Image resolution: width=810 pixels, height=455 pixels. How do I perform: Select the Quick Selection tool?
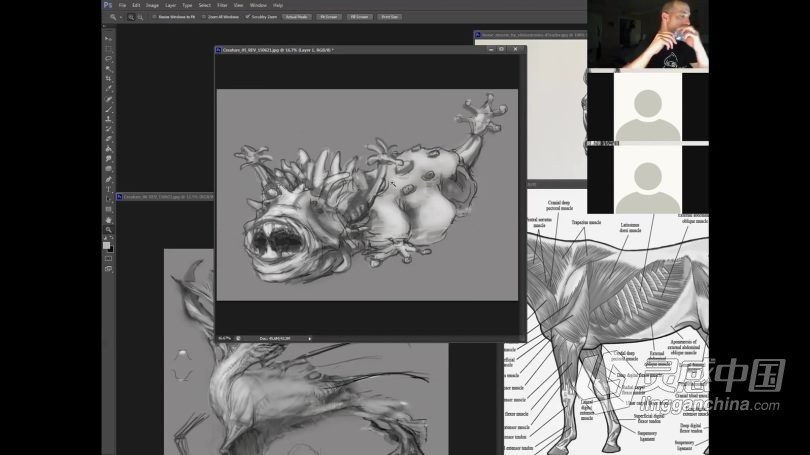(x=108, y=69)
